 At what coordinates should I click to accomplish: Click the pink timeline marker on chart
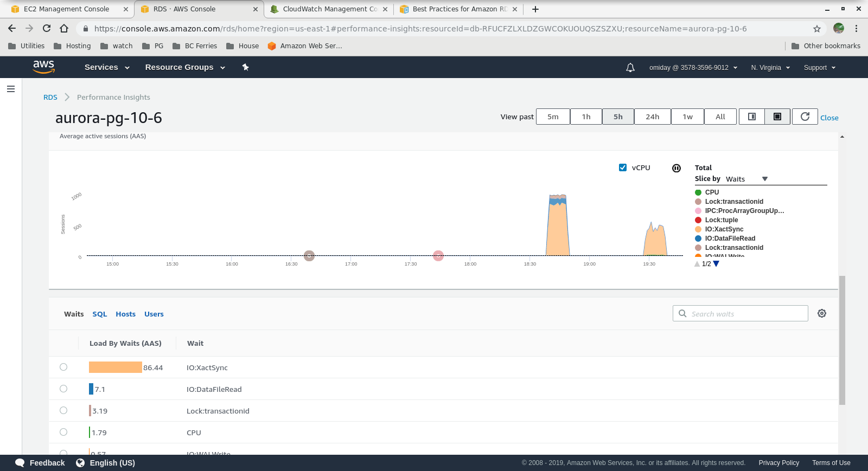(438, 255)
